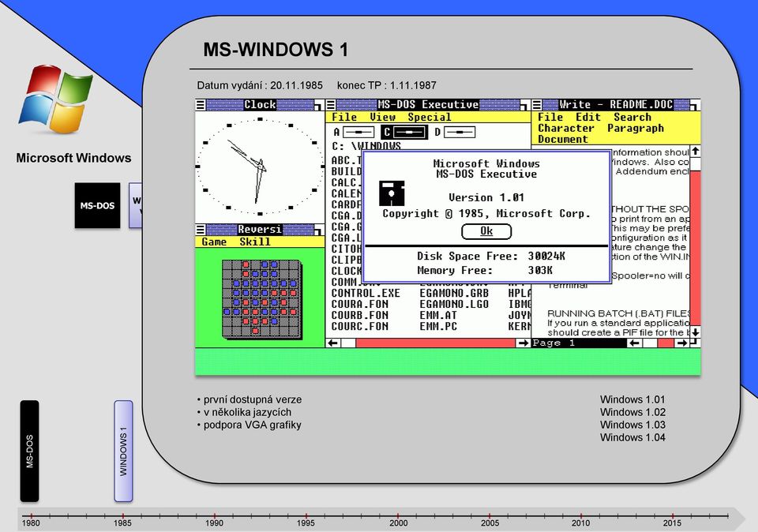Open the Search menu in Write
Viewport: 758px width, 532px height.
(x=632, y=118)
